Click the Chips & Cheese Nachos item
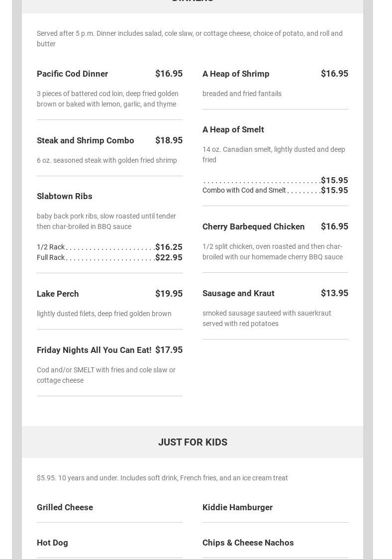This screenshot has width=392, height=559. click(x=248, y=543)
